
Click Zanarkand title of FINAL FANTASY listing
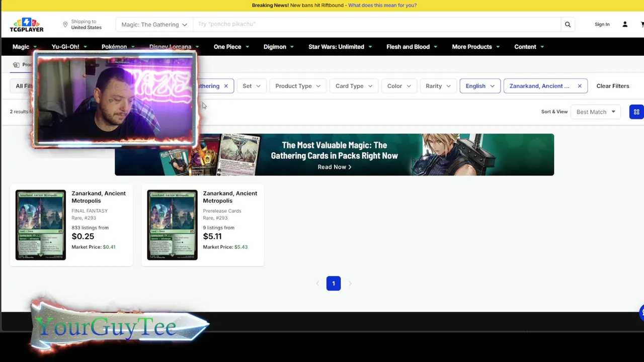(x=99, y=197)
